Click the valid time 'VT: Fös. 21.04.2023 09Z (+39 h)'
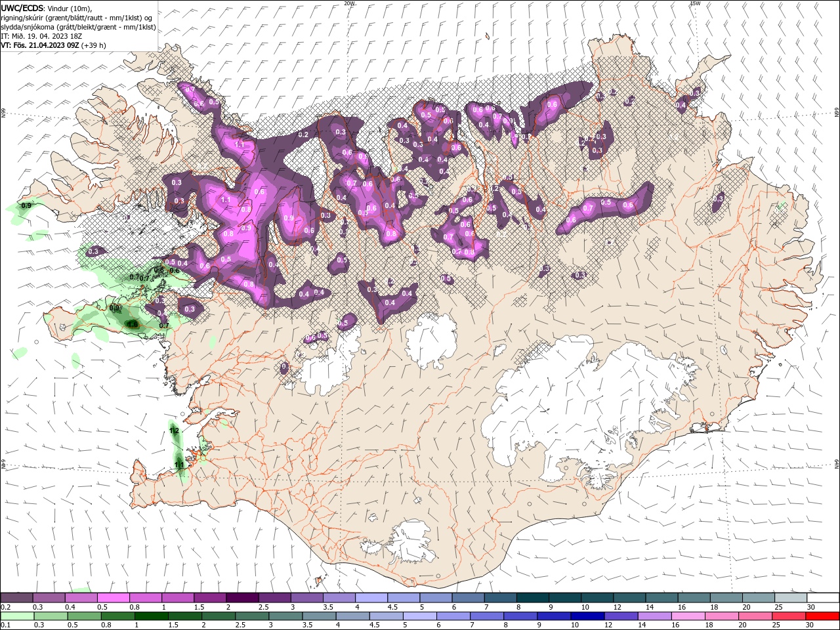The height and width of the screenshot is (630, 840). click(53, 45)
